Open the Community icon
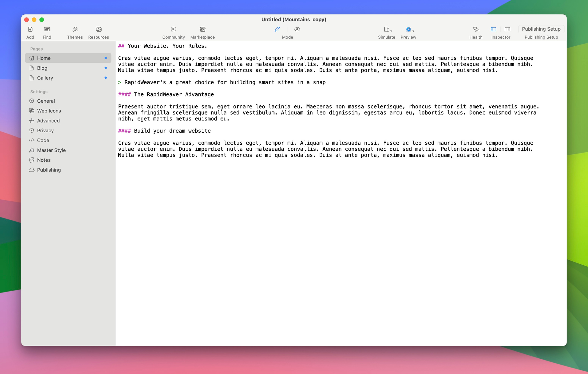The width and height of the screenshot is (588, 374). pos(173,29)
